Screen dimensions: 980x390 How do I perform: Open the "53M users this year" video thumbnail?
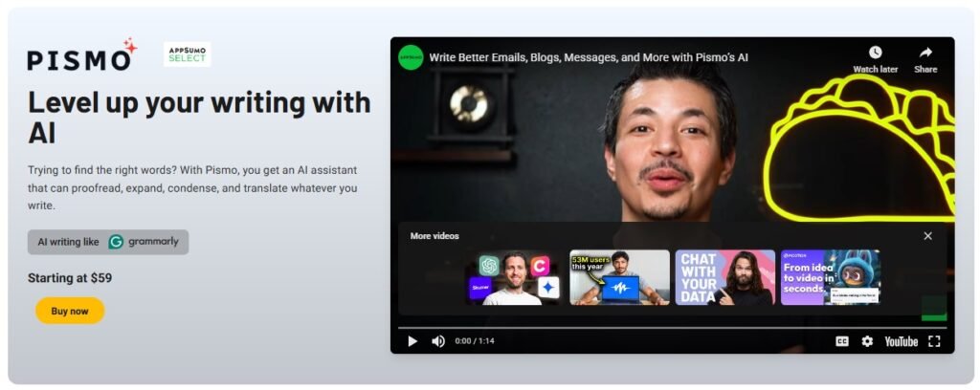tap(619, 277)
